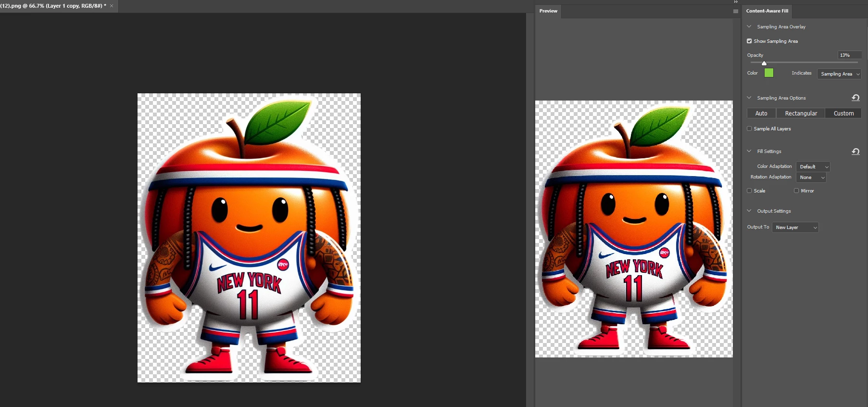
Task: Click the Opacity slider handle
Action: pyautogui.click(x=764, y=63)
